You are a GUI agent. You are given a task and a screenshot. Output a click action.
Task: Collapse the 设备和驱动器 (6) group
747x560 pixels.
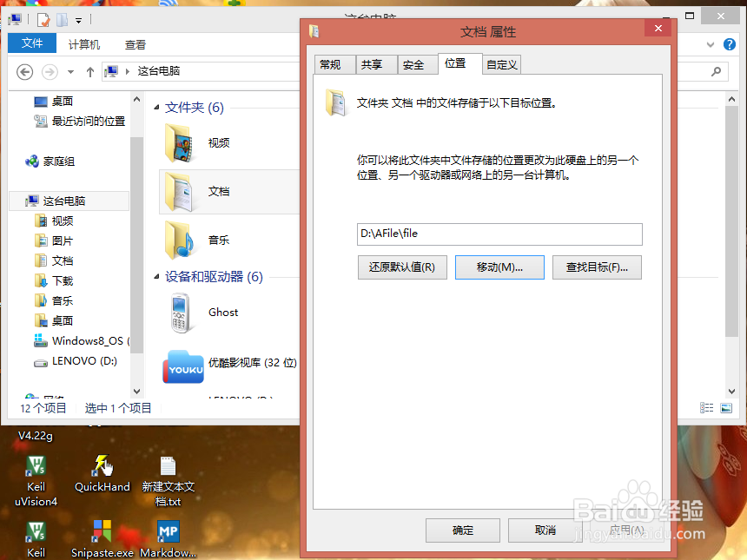[x=156, y=277]
